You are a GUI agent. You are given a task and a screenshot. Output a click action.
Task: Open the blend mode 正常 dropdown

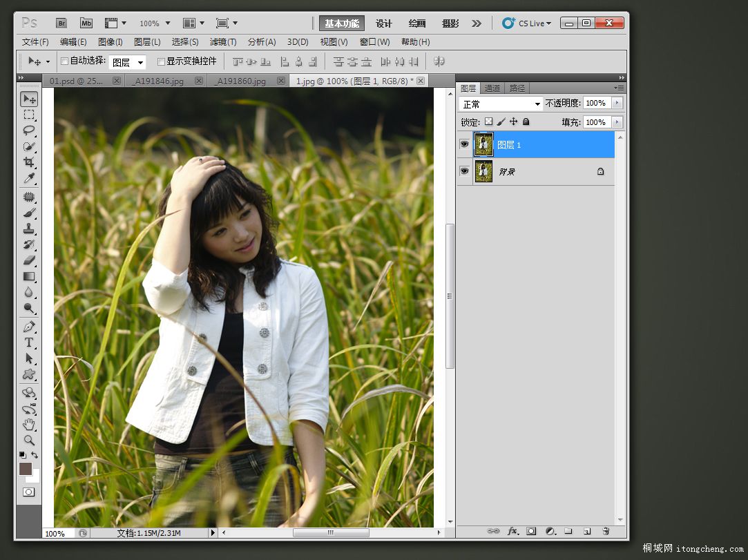pyautogui.click(x=501, y=104)
